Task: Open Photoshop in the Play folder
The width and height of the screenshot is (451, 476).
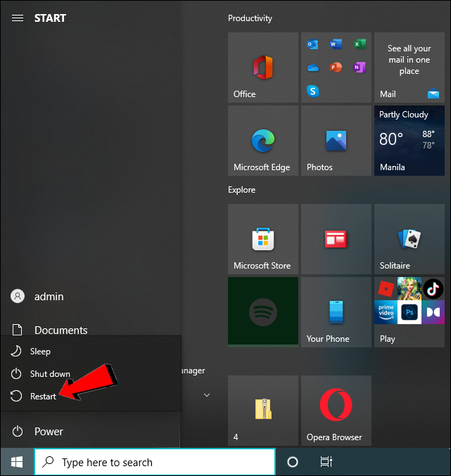Action: pos(409,312)
